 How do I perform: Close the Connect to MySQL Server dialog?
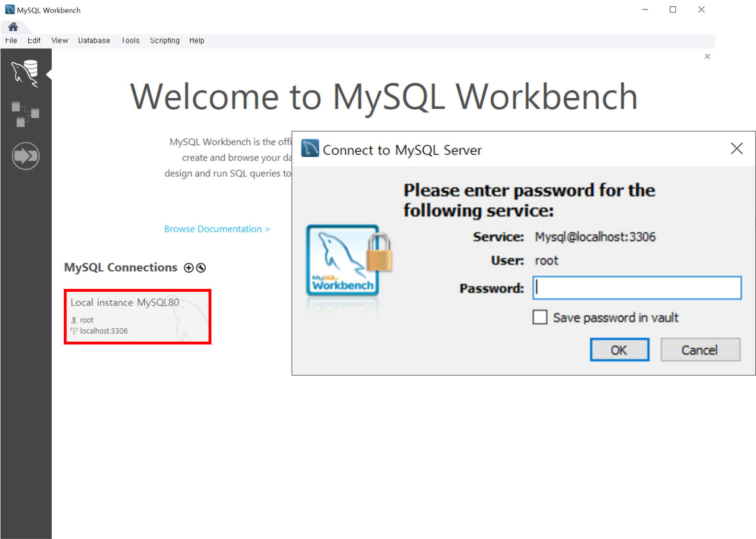click(x=737, y=149)
